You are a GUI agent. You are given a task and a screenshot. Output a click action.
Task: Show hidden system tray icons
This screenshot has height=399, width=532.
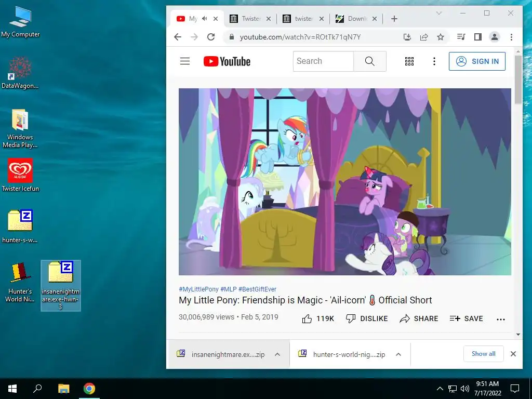pos(440,389)
